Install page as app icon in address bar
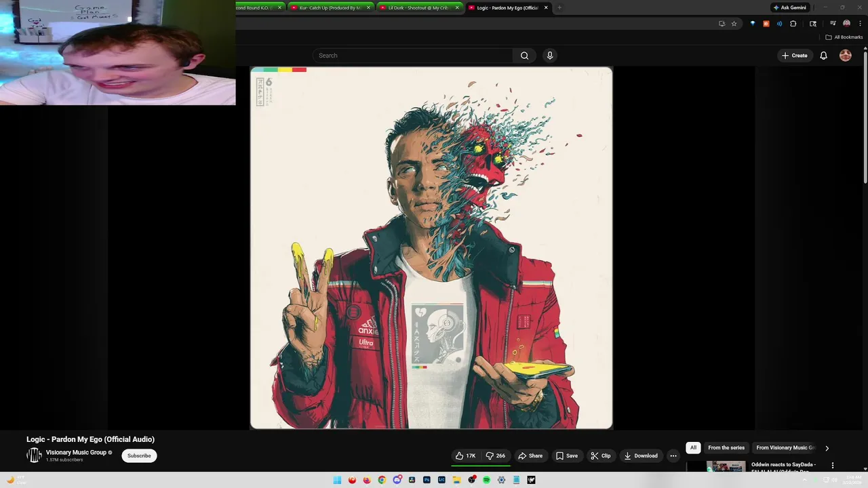 click(722, 24)
